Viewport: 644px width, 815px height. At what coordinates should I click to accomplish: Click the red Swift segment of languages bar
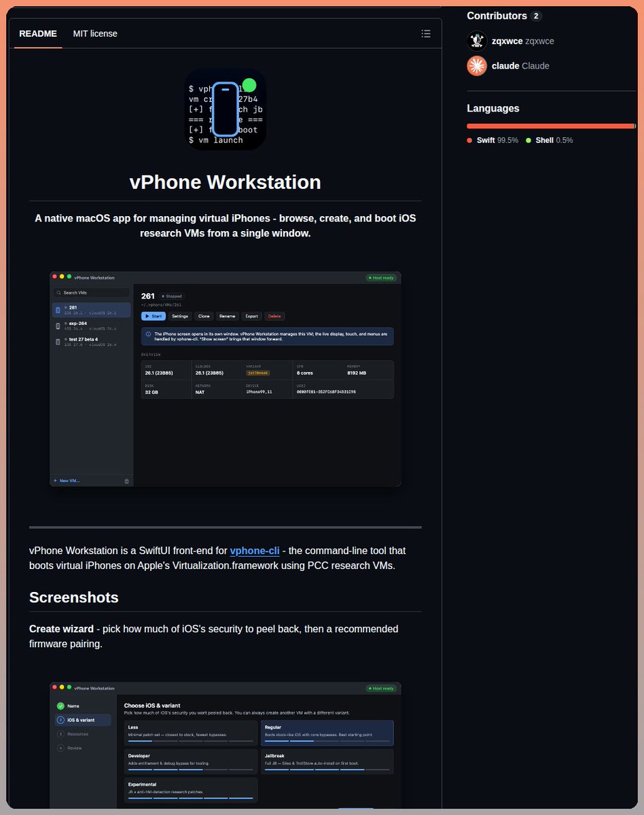550,126
